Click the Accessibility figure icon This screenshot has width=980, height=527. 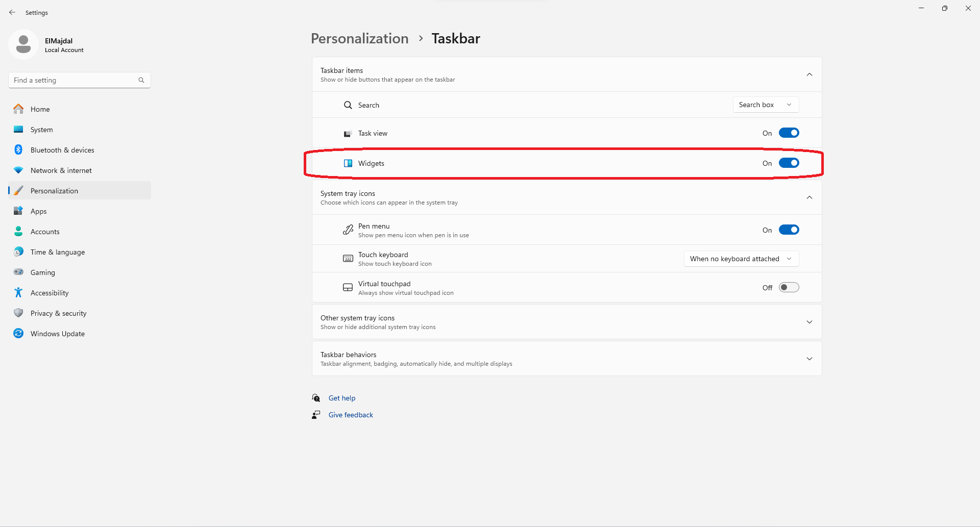coord(18,293)
